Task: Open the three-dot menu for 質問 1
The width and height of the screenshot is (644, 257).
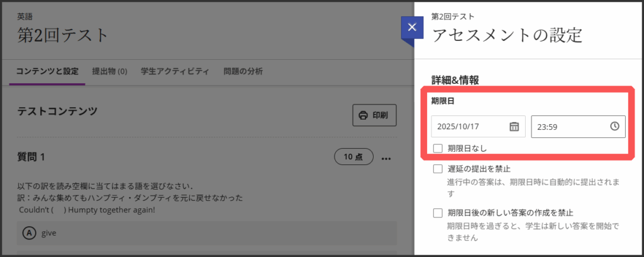Action: click(386, 157)
